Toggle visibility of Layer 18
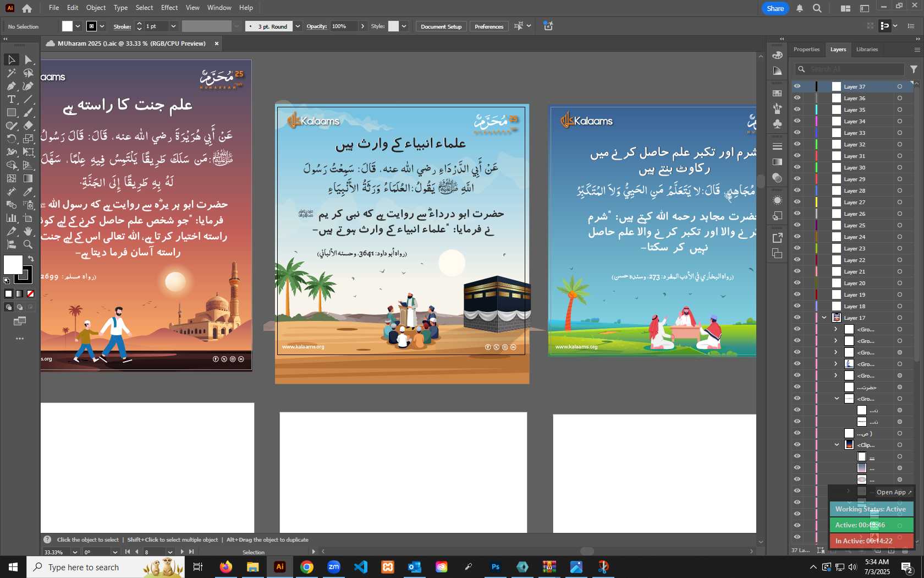Screen dimensions: 924x578 (x=797, y=306)
